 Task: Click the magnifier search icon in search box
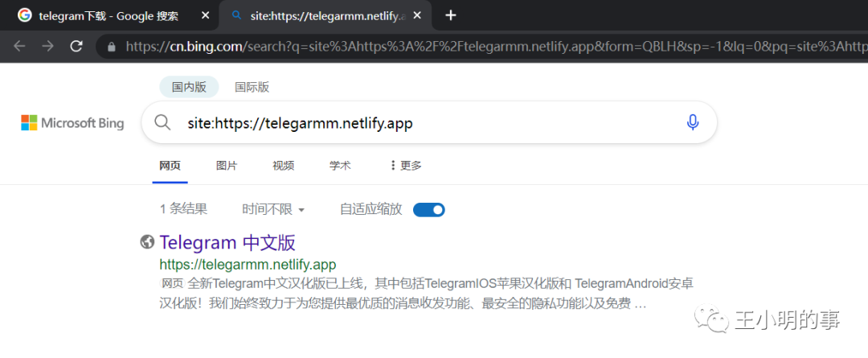click(162, 122)
